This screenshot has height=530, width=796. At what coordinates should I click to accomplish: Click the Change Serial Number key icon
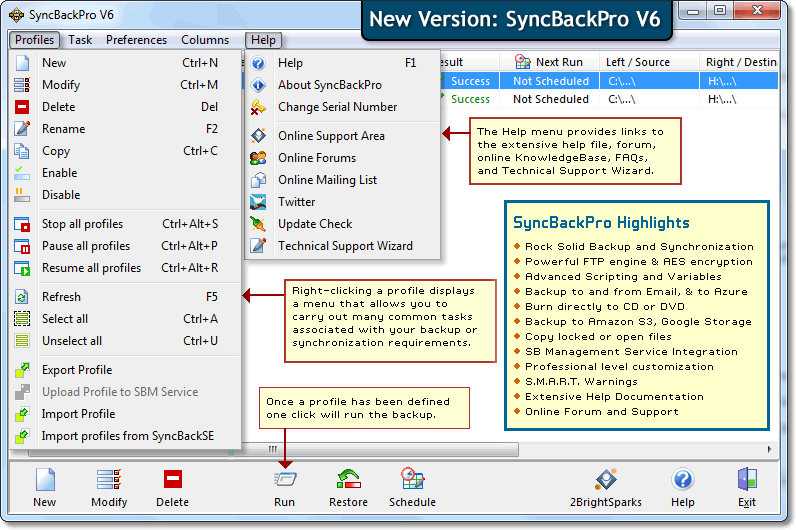(x=258, y=107)
